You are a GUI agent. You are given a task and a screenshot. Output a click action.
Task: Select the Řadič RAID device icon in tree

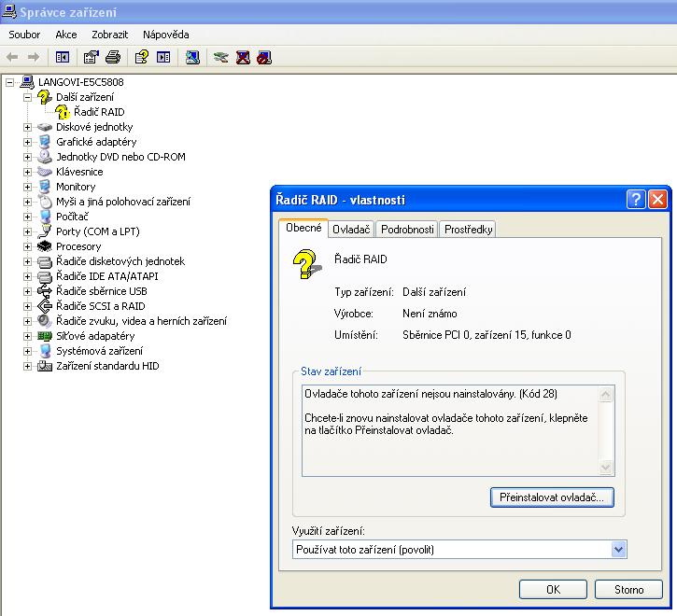(x=63, y=112)
